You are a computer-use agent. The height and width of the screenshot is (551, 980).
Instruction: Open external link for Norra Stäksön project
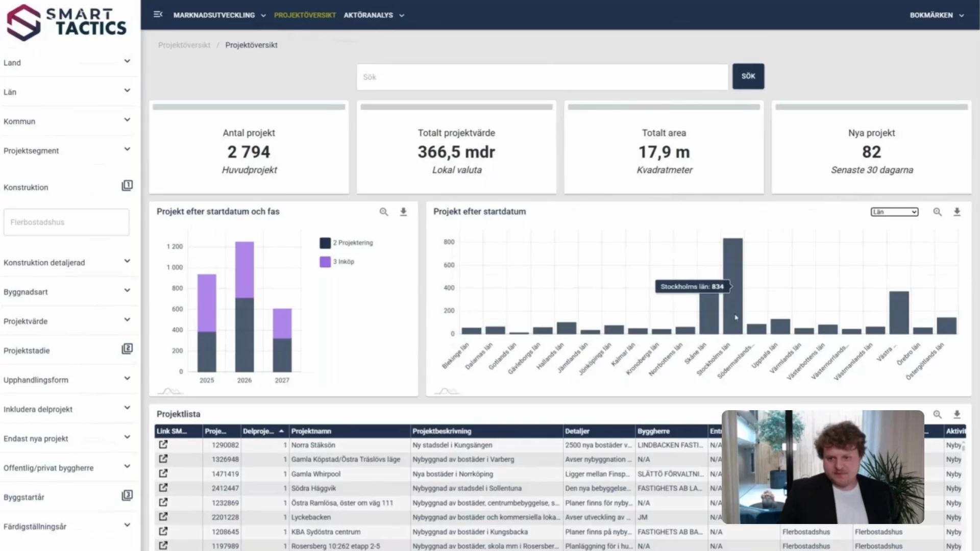click(x=163, y=444)
